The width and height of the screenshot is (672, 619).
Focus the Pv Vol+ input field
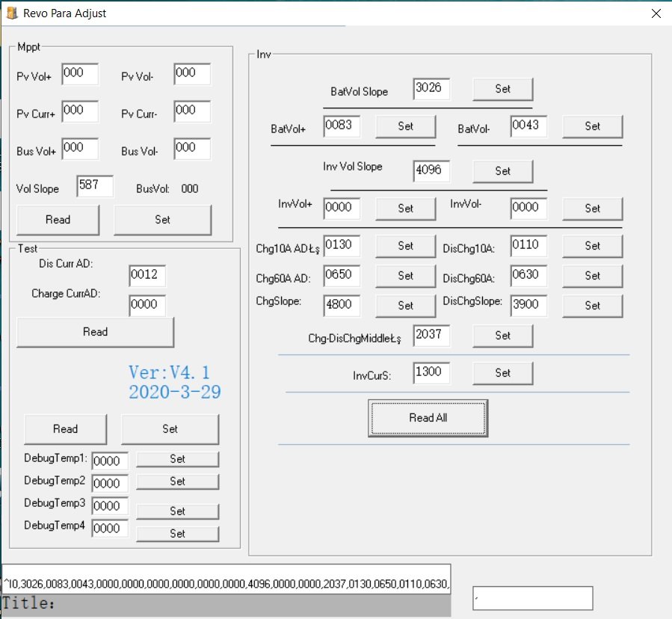80,74
